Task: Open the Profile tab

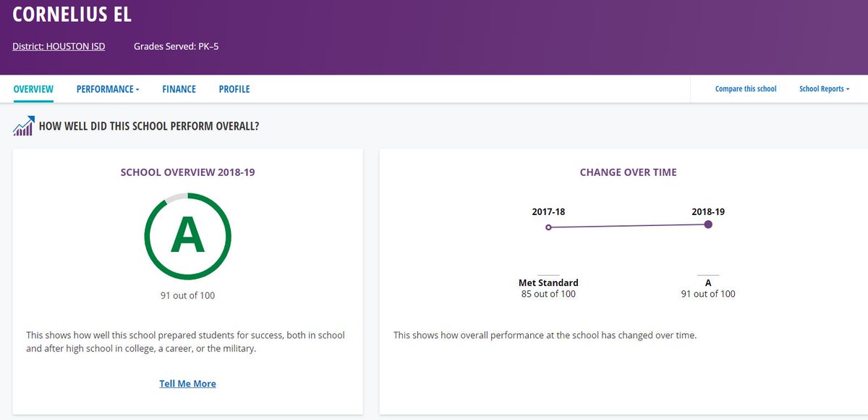Action: (x=234, y=89)
